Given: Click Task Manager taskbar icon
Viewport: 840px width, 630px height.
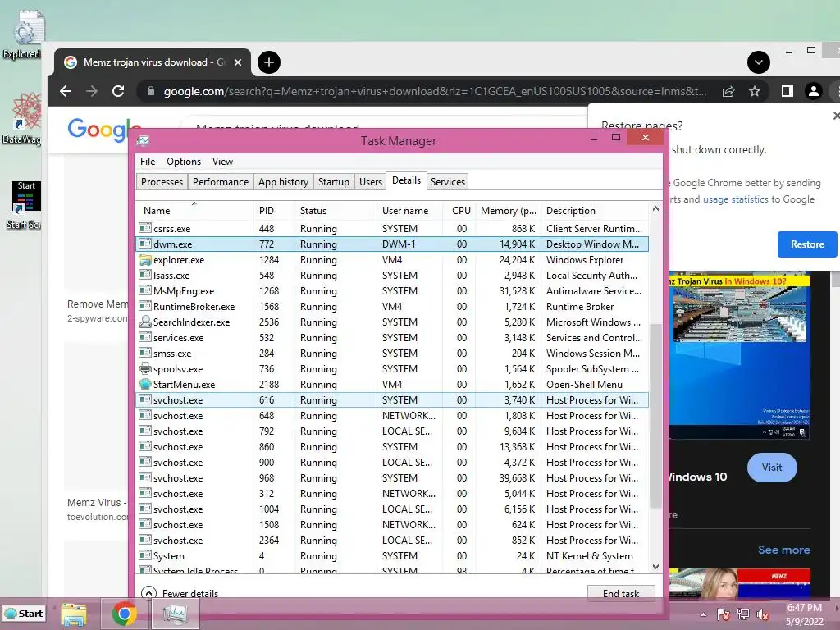Looking at the screenshot, I should (176, 614).
